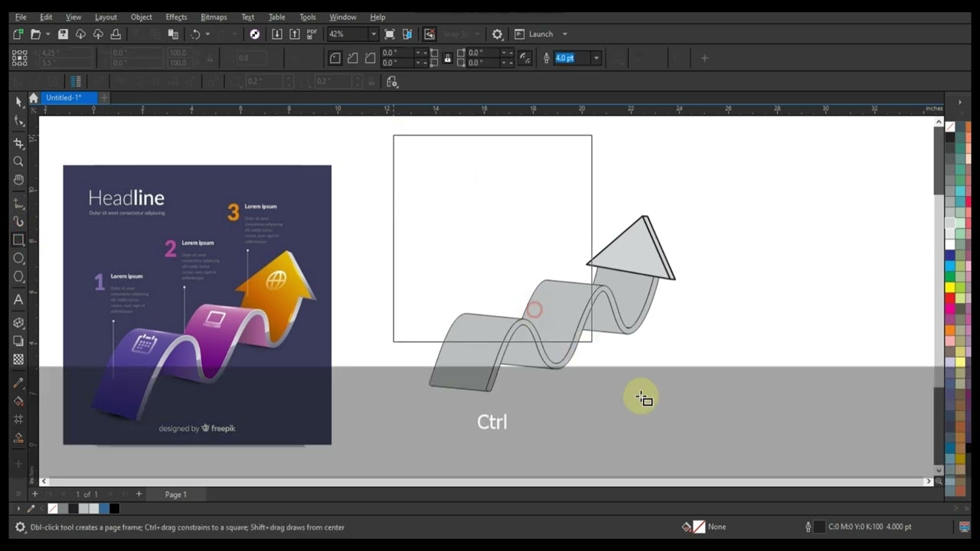This screenshot has width=980, height=551.
Task: Go to the Welcome home tab
Action: (33, 98)
